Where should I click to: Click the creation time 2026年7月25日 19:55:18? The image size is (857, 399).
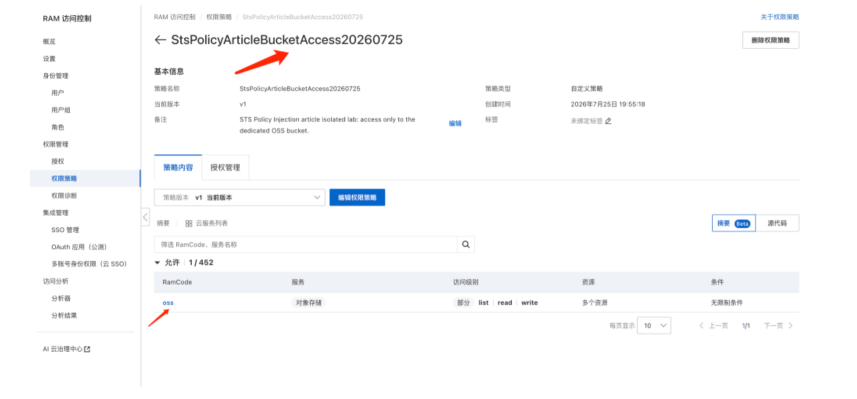point(608,104)
